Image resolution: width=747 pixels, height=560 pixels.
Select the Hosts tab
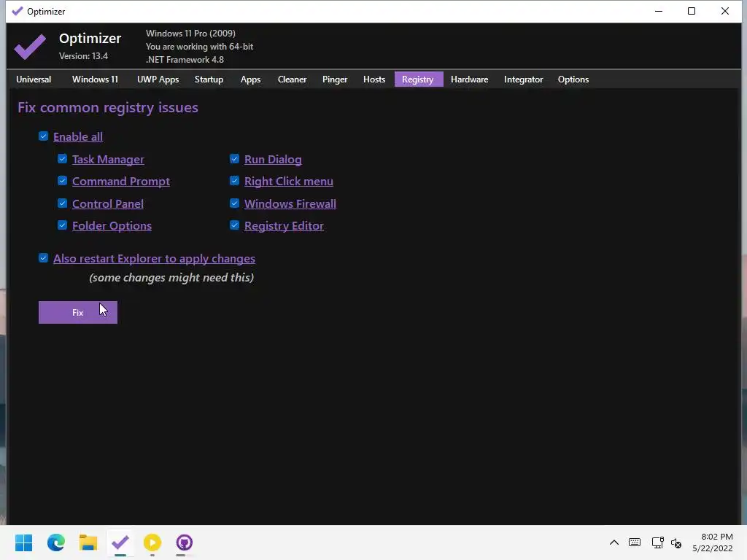[374, 79]
